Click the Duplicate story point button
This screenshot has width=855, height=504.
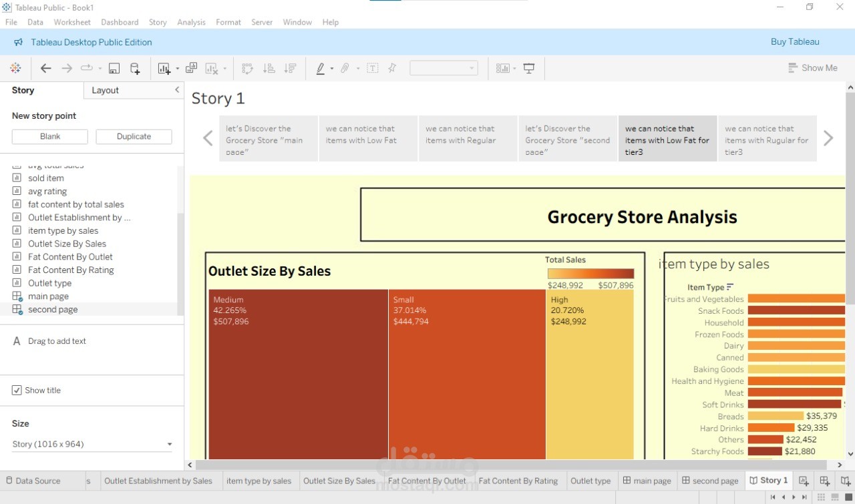tap(134, 136)
